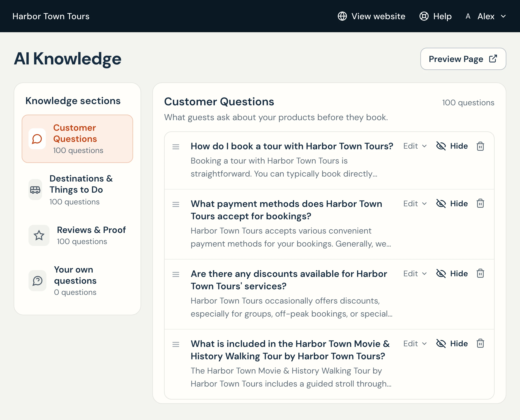
Task: Click the drag handle of the payment methods question
Action: (176, 204)
